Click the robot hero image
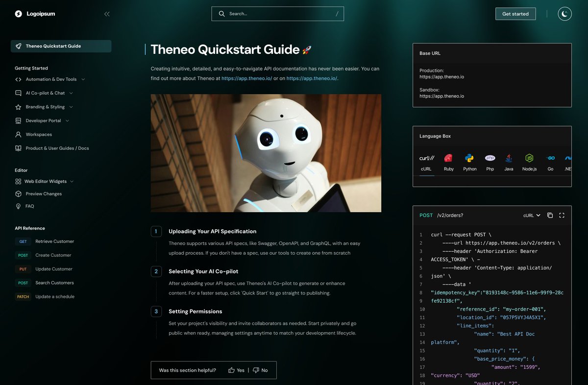The width and height of the screenshot is (588, 385). pos(266,153)
